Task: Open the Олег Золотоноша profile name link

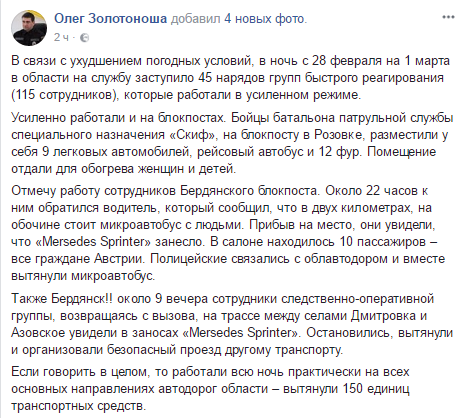Action: tap(111, 19)
